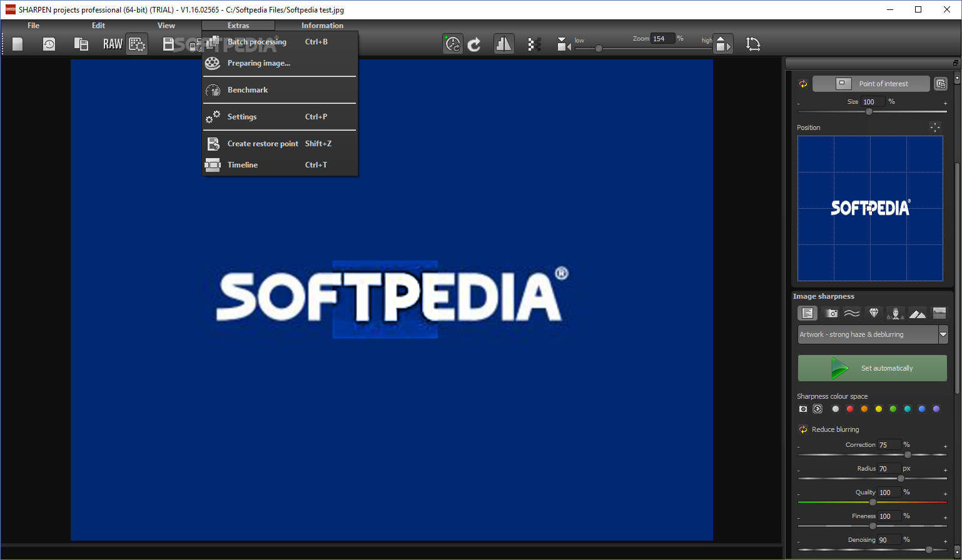Screen dimensions: 962x560
Task: Click reset arrows icon beside Point of interest
Action: click(x=803, y=84)
